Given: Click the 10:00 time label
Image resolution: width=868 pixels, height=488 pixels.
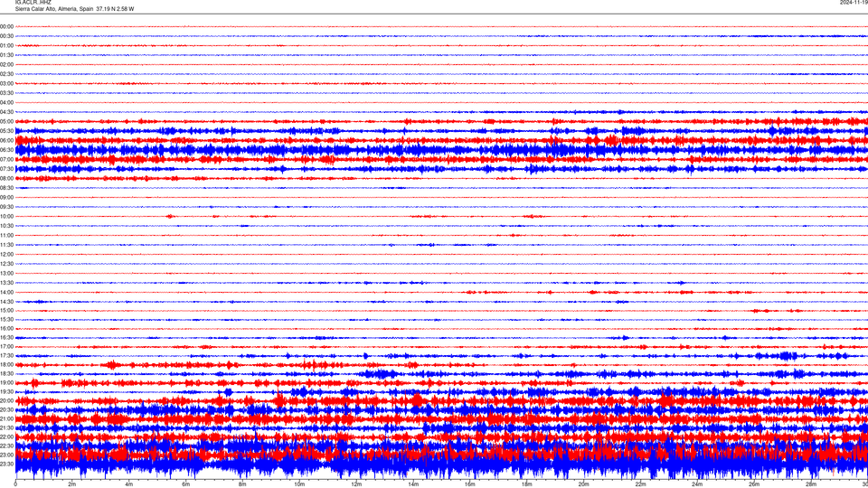Looking at the screenshot, I should [6, 216].
